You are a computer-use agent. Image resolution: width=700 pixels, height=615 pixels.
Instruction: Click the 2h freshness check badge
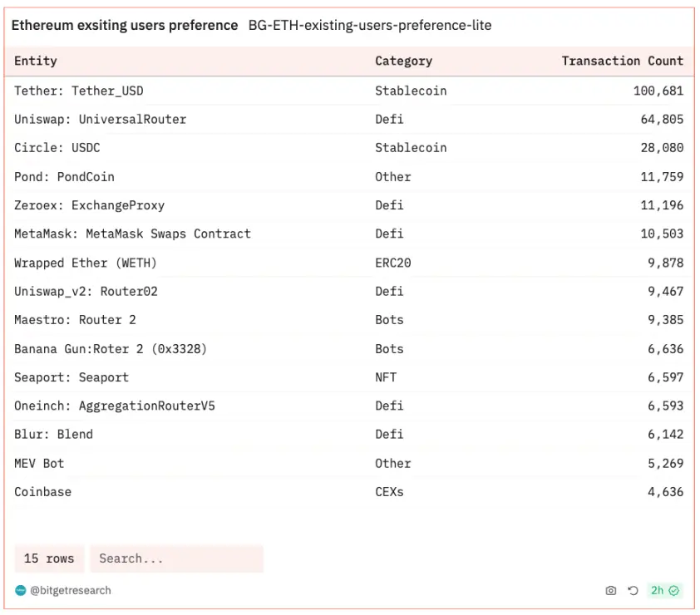coord(665,591)
